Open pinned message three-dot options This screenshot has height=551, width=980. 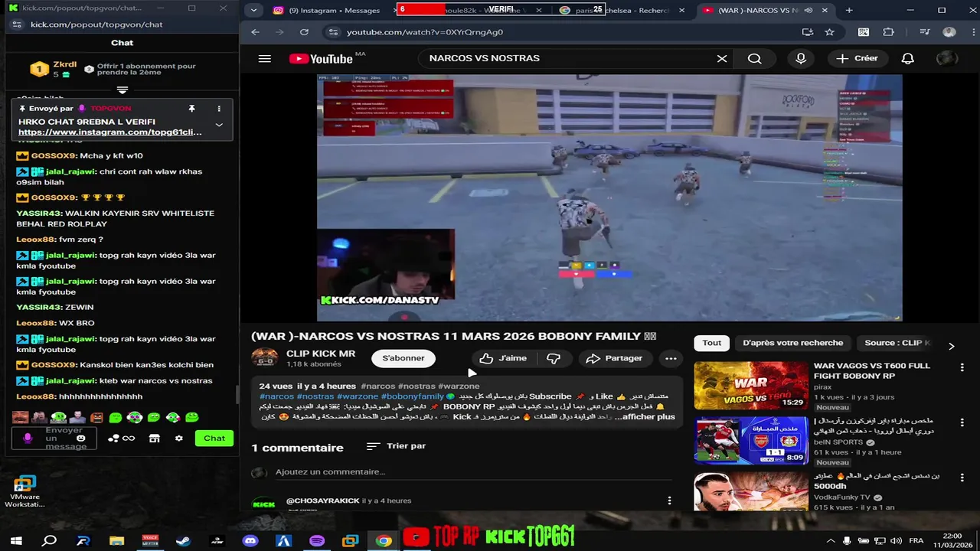219,109
